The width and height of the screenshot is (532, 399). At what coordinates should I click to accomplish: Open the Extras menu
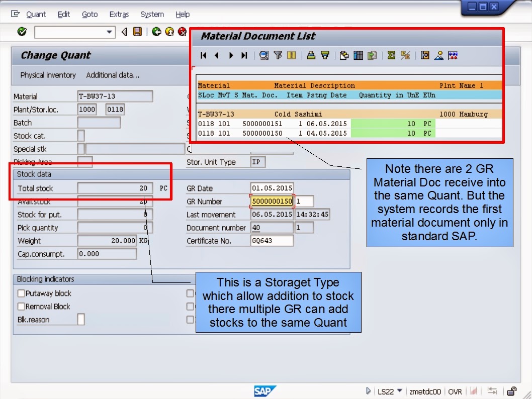pos(119,14)
